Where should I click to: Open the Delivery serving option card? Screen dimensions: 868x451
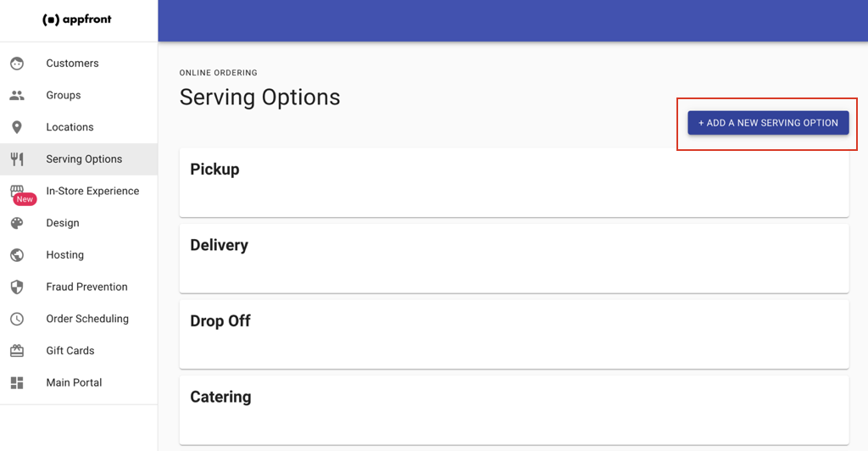click(514, 259)
